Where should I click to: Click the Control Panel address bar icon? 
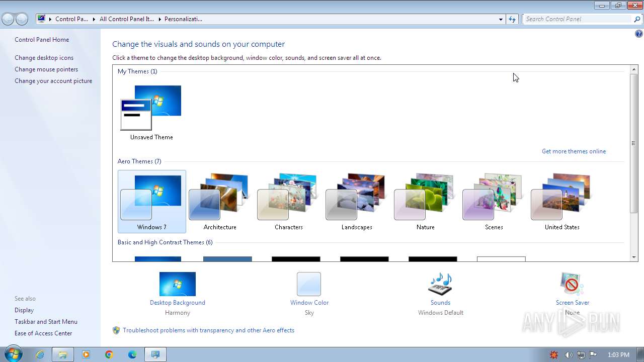tap(41, 19)
